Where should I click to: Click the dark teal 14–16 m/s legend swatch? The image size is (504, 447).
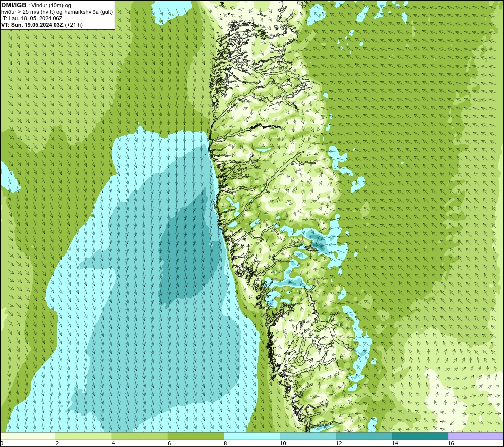pos(419,436)
